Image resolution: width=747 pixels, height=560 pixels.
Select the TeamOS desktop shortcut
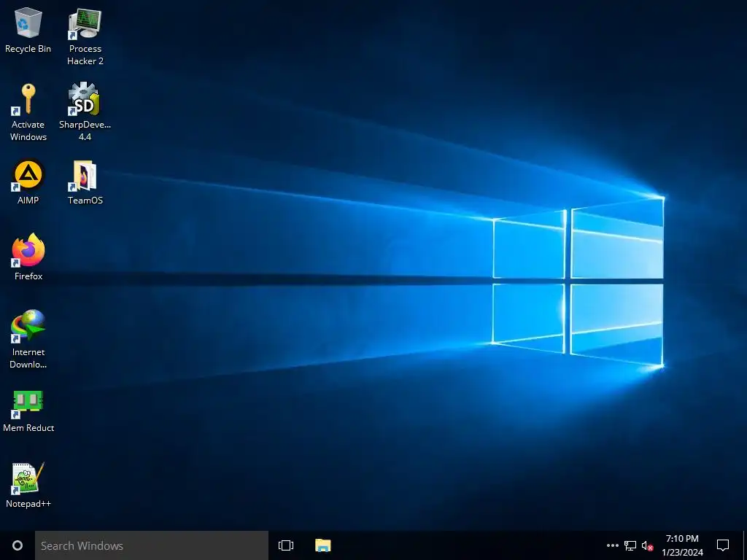pos(85,182)
